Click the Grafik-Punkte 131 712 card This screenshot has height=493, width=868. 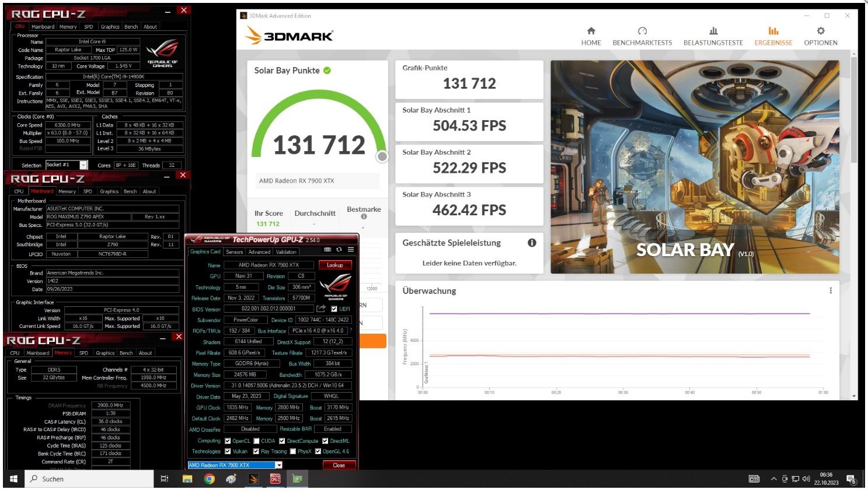469,79
